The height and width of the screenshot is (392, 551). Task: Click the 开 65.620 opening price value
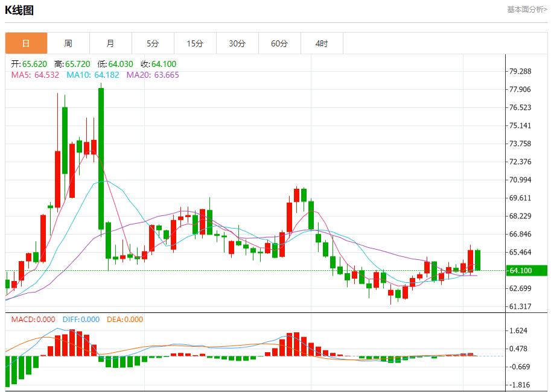28,63
